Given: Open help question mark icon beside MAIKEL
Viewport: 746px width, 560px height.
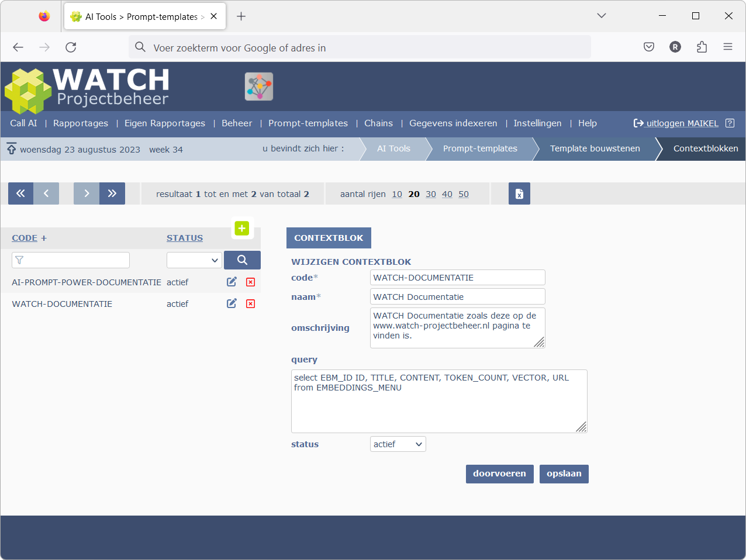Looking at the screenshot, I should pos(730,123).
